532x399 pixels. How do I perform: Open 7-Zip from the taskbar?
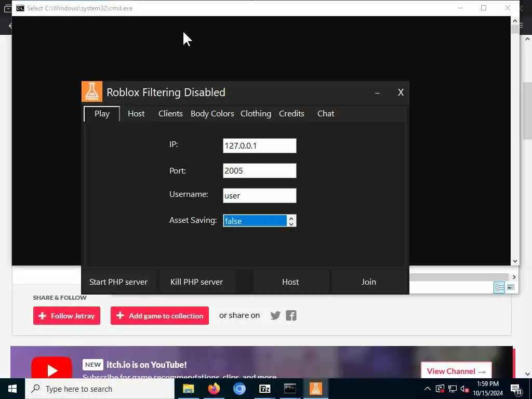coord(264,389)
